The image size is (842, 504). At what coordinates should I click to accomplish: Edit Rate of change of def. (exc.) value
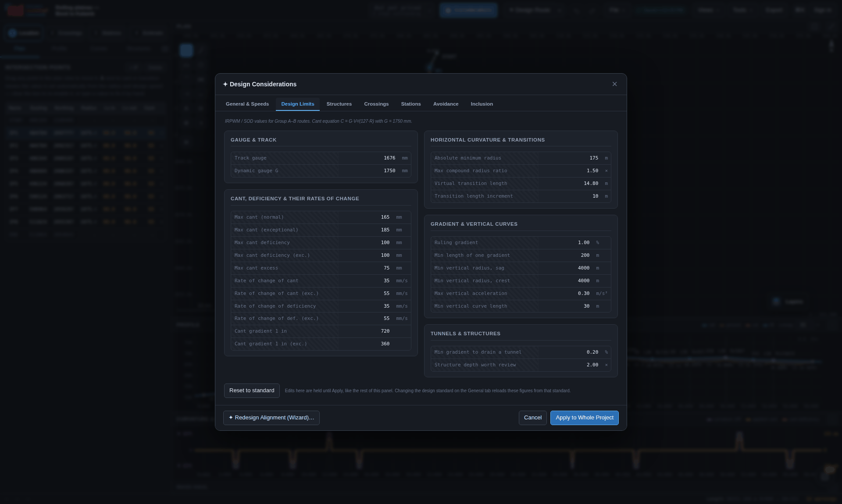tap(366, 319)
